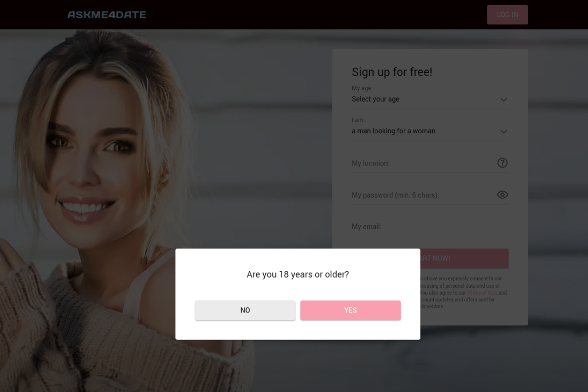Click the ASKME4DATE logo
The height and width of the screenshot is (392, 588).
[x=107, y=15]
